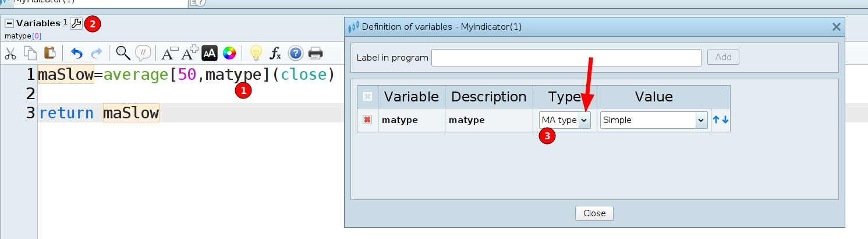Undo the last edit
Viewport: 868px width, 239px height.
pyautogui.click(x=77, y=54)
